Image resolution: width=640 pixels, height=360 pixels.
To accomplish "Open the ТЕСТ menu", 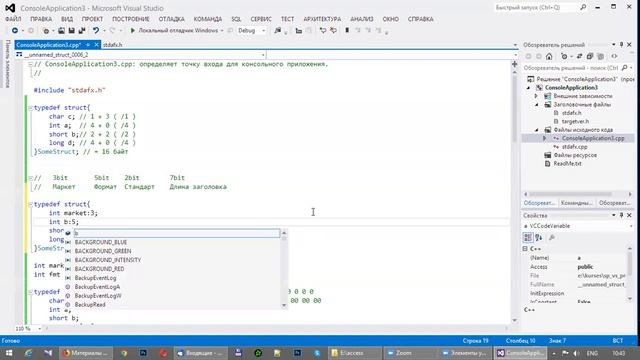I will [287, 19].
